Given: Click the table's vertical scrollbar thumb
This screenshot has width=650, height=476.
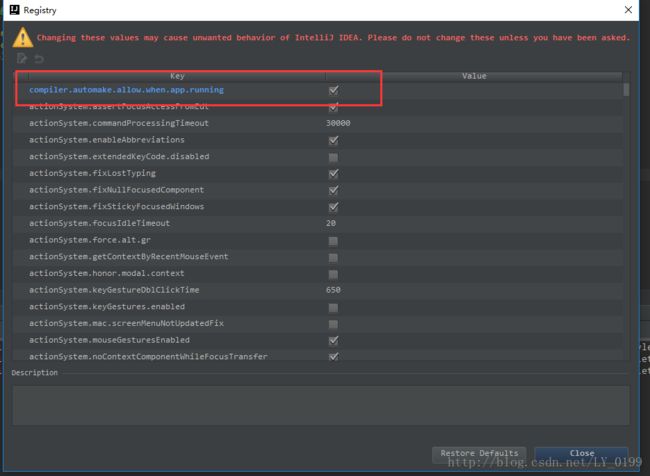Looking at the screenshot, I should tap(626, 90).
